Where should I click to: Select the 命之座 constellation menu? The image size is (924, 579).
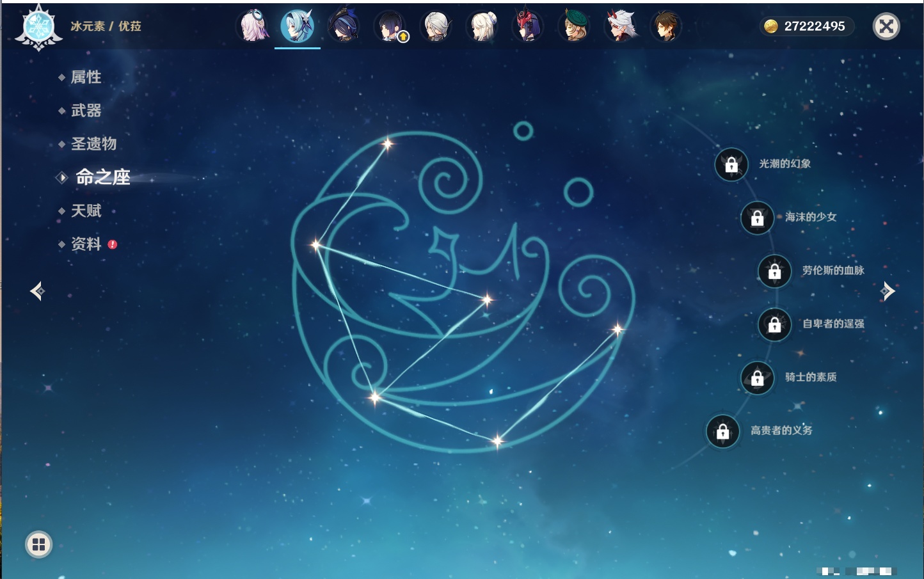tap(102, 177)
